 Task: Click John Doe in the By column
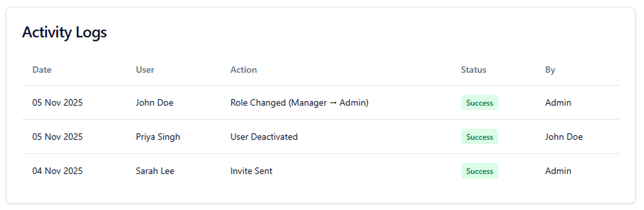tap(564, 137)
